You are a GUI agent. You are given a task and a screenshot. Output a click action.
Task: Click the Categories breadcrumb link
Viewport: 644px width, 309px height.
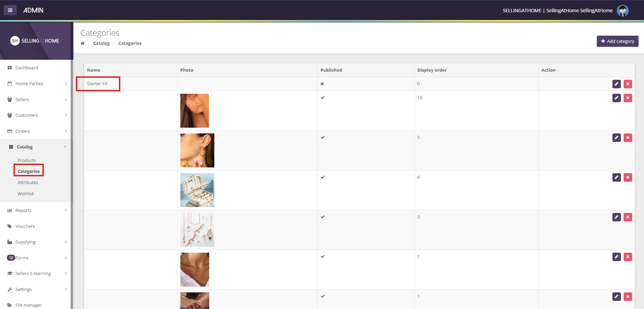(130, 43)
